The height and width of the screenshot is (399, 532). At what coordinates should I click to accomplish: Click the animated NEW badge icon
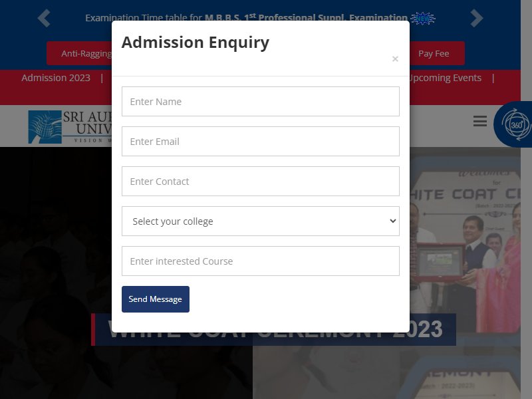tap(422, 19)
